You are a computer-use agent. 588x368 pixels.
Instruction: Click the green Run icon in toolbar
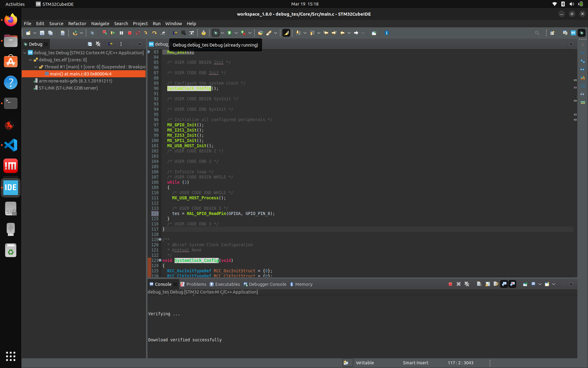[229, 33]
